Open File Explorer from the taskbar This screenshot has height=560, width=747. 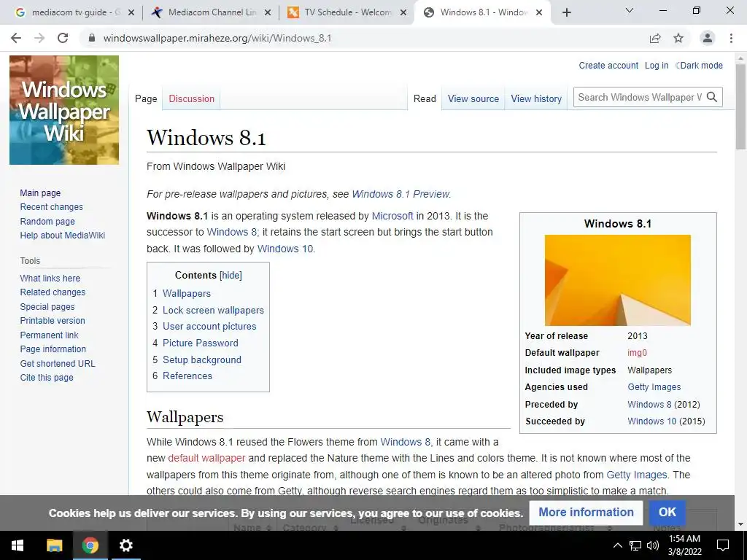[54, 545]
